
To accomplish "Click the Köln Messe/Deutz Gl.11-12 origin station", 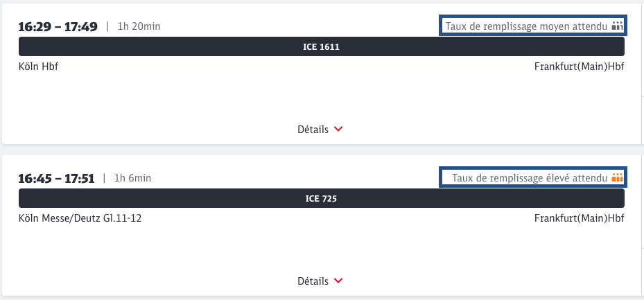I will (x=80, y=218).
